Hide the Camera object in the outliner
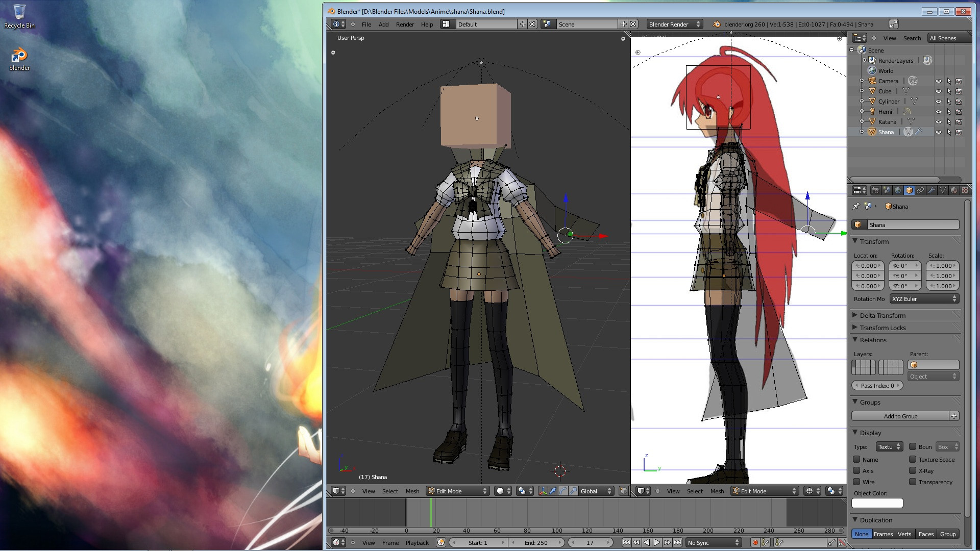The width and height of the screenshot is (980, 551). coord(938,81)
